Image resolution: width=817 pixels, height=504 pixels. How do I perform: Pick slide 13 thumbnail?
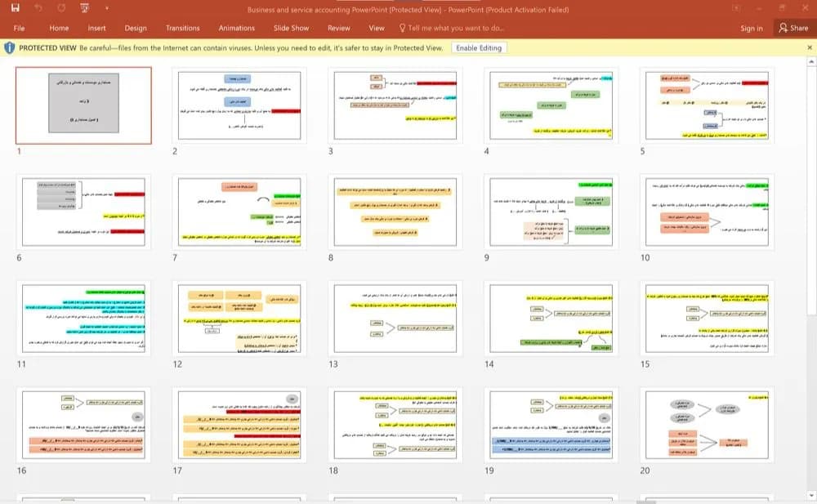pos(395,319)
